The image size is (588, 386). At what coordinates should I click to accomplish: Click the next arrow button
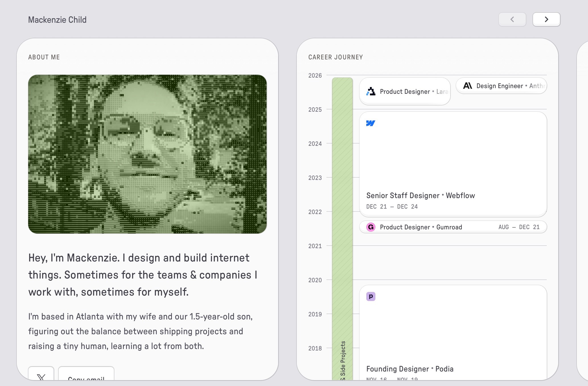(546, 19)
